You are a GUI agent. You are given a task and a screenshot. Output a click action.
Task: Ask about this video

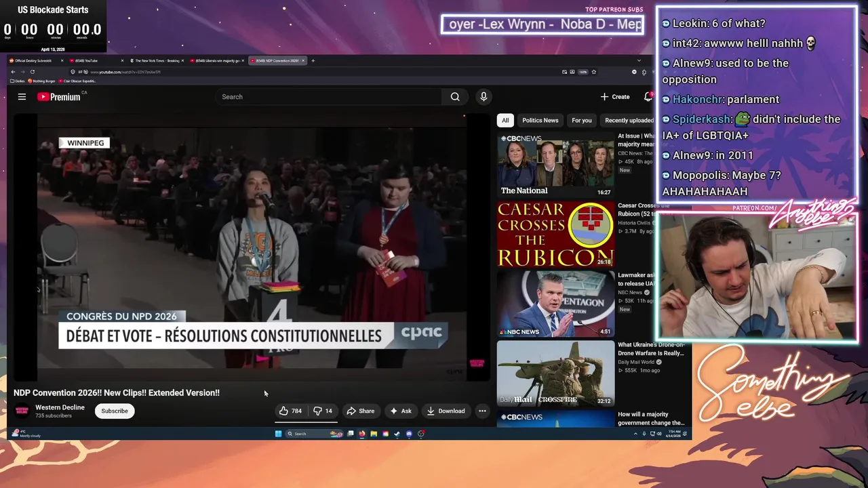401,411
